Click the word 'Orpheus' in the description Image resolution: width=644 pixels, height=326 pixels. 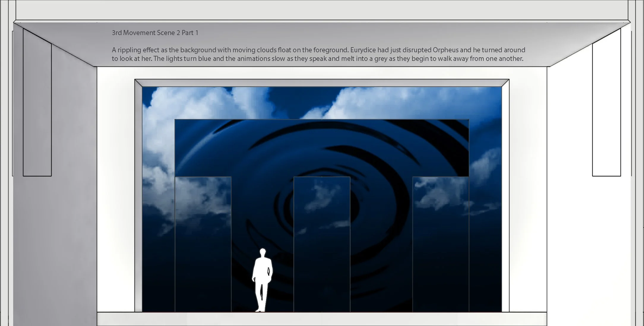pyautogui.click(x=446, y=50)
